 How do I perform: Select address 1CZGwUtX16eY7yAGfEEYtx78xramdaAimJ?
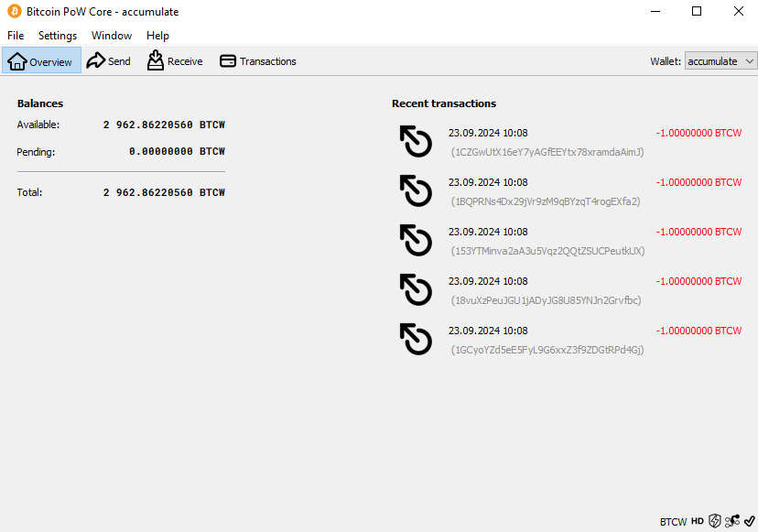point(547,152)
